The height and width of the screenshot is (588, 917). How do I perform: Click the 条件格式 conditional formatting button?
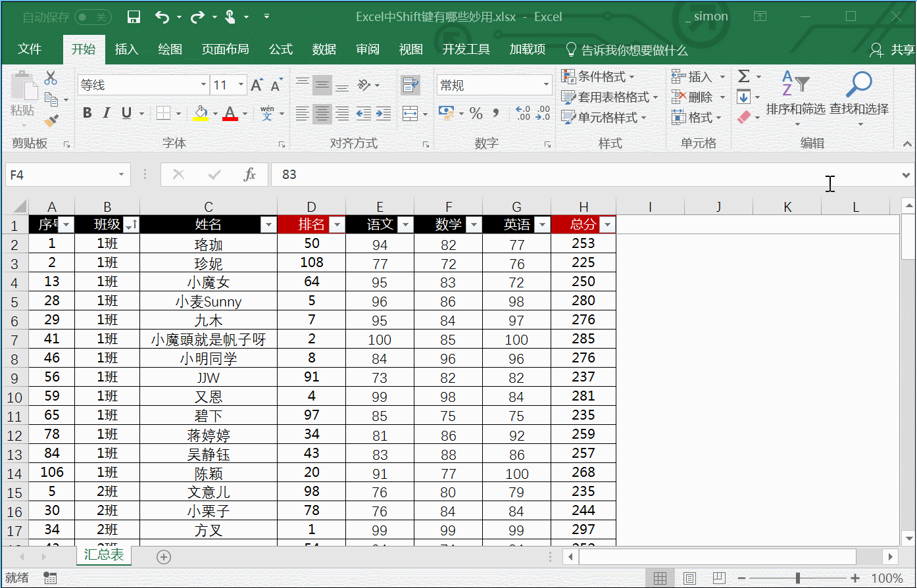597,76
